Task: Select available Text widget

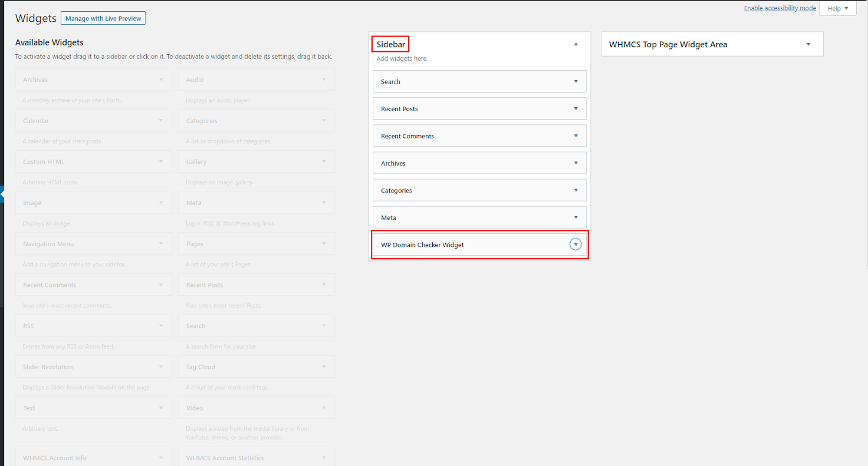Action: pyautogui.click(x=93, y=408)
